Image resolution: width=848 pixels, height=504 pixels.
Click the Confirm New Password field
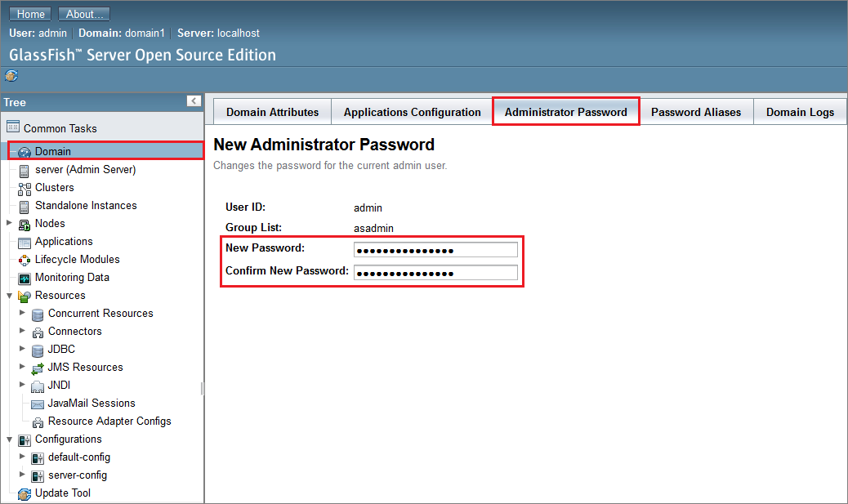[436, 273]
